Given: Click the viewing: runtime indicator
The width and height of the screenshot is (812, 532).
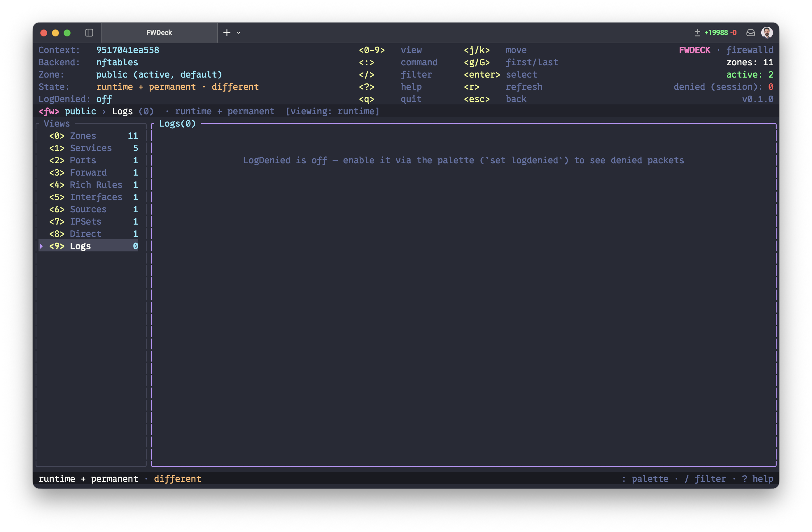Looking at the screenshot, I should point(332,112).
